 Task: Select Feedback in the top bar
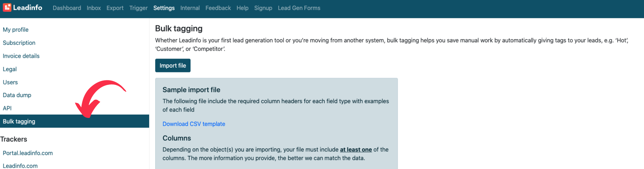point(218,8)
